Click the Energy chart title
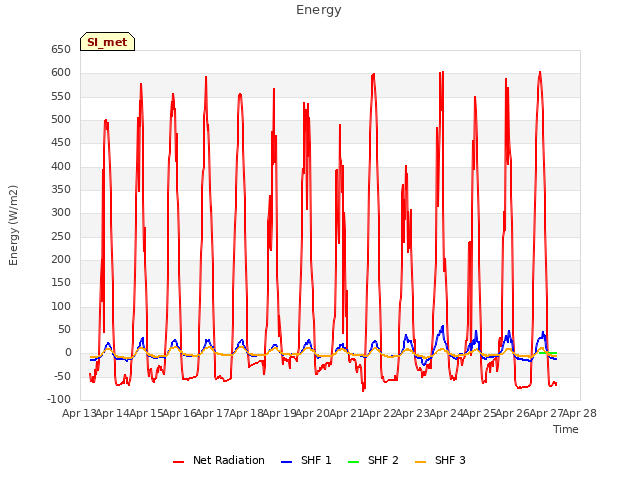The height and width of the screenshot is (480, 640). [x=318, y=10]
